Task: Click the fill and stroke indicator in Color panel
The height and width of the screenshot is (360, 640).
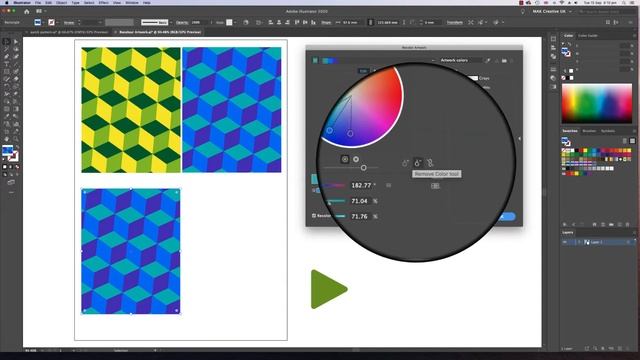Action: (x=566, y=51)
